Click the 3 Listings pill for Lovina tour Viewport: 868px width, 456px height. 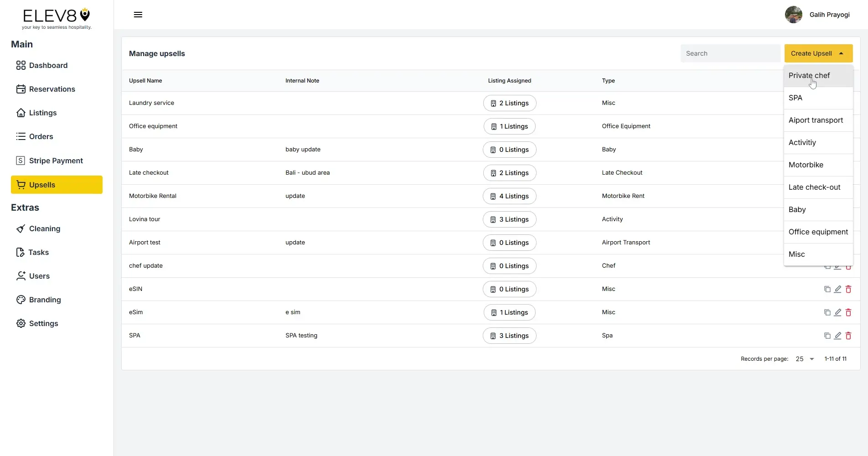[509, 219]
